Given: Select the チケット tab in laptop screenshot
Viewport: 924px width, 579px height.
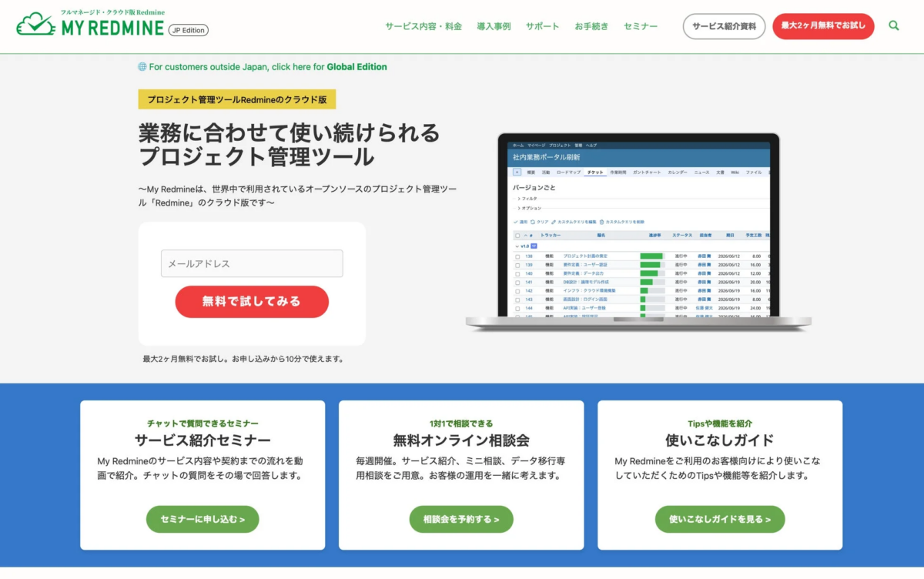Looking at the screenshot, I should [x=595, y=172].
